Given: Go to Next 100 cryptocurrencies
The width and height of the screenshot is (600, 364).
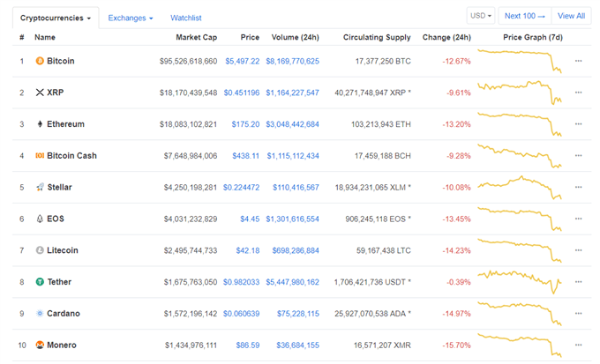Looking at the screenshot, I should (x=525, y=16).
